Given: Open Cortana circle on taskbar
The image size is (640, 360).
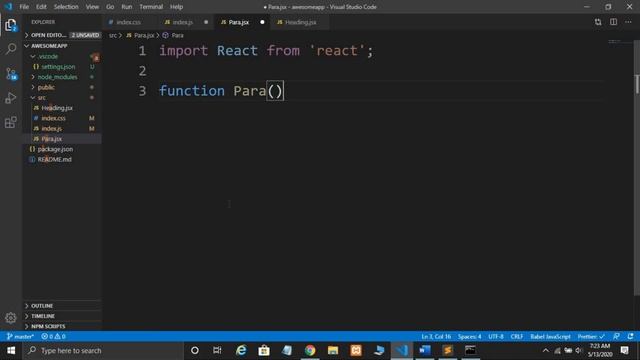Looking at the screenshot, I should (195, 350).
